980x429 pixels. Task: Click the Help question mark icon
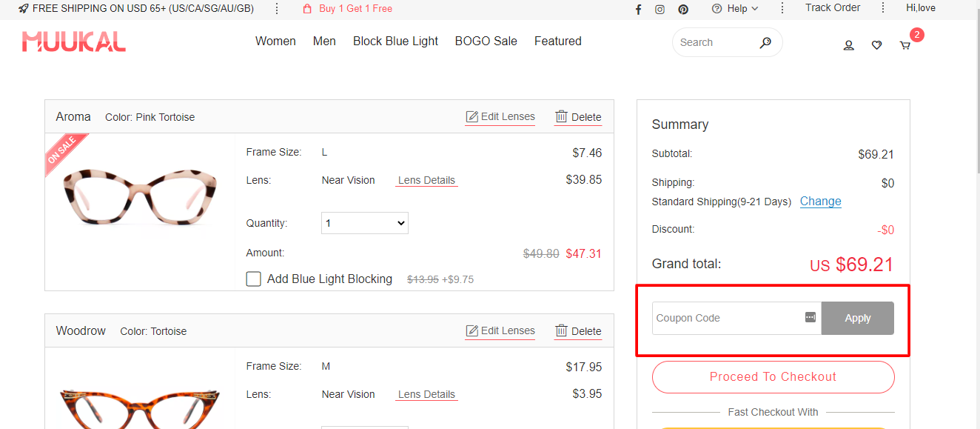point(716,8)
